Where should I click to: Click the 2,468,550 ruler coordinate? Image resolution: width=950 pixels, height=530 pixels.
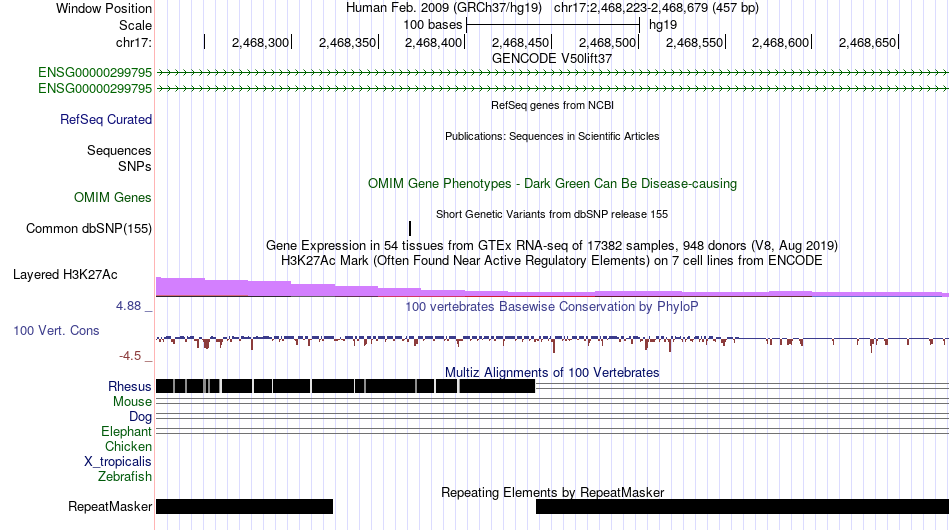coord(694,42)
